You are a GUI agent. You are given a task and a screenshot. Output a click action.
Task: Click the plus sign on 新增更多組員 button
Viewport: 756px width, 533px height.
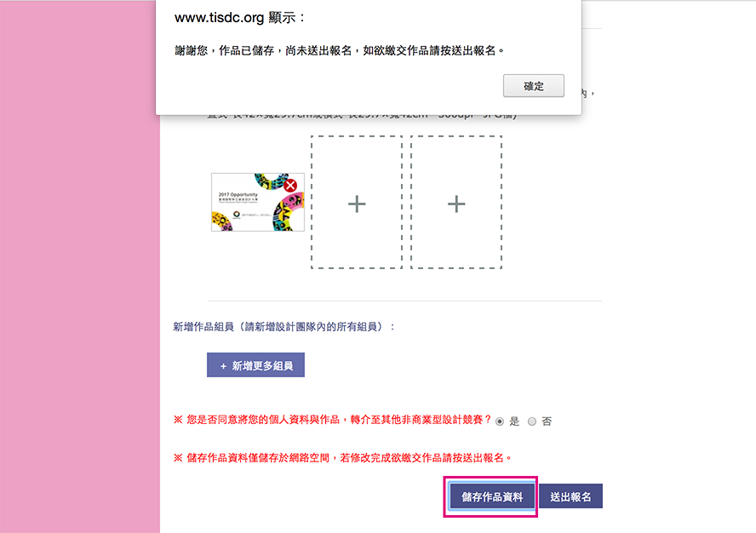pos(223,367)
